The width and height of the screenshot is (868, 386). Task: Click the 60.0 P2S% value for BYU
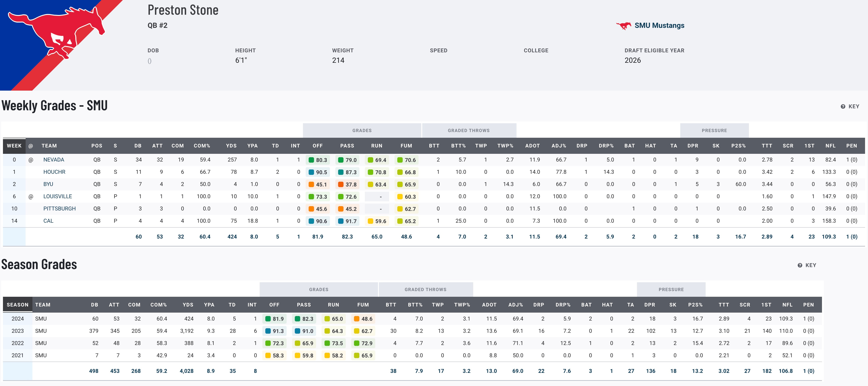(741, 184)
